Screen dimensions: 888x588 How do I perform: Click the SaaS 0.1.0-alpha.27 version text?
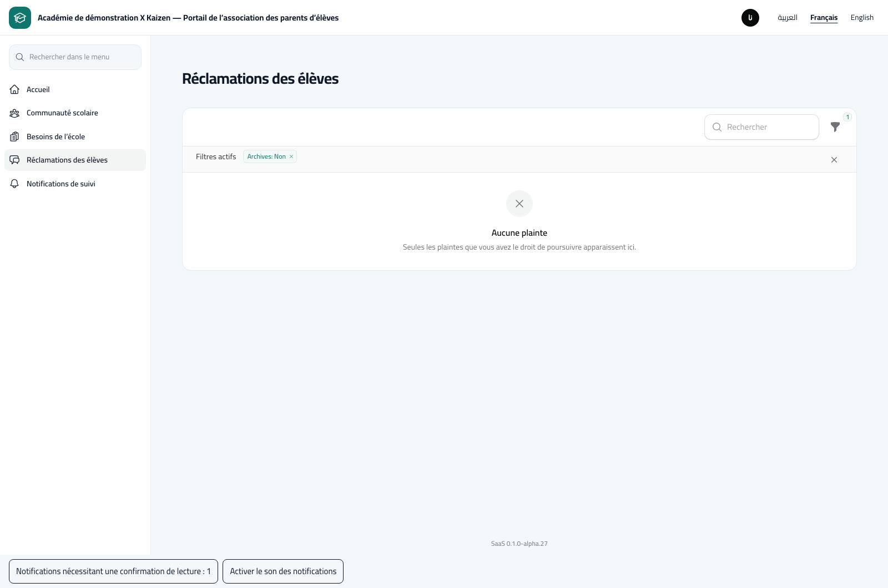tap(519, 544)
